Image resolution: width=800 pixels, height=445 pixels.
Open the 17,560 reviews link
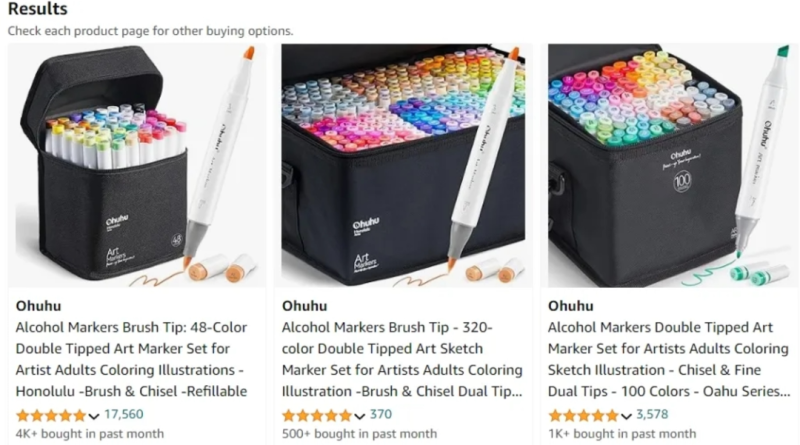[123, 414]
